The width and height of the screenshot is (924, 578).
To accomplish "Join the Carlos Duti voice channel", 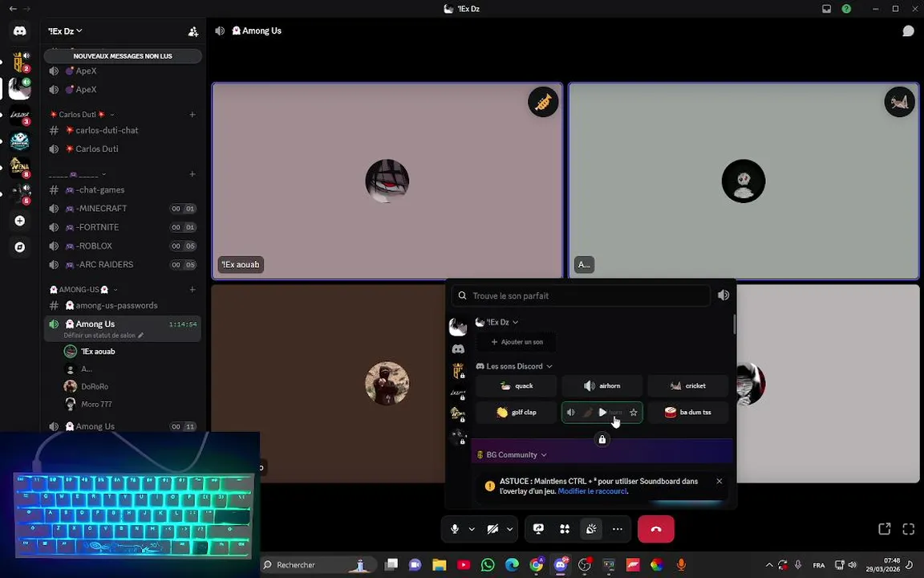I will [123, 149].
